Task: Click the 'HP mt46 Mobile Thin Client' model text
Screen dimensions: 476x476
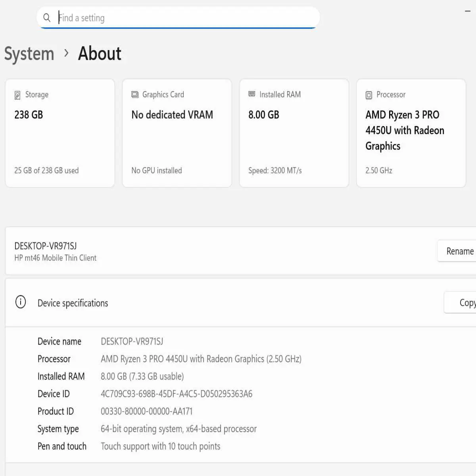Action: click(x=55, y=258)
